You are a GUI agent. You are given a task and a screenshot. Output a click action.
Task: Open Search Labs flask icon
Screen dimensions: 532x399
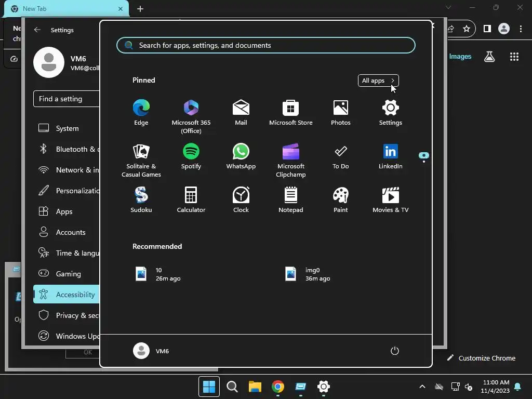489,57
